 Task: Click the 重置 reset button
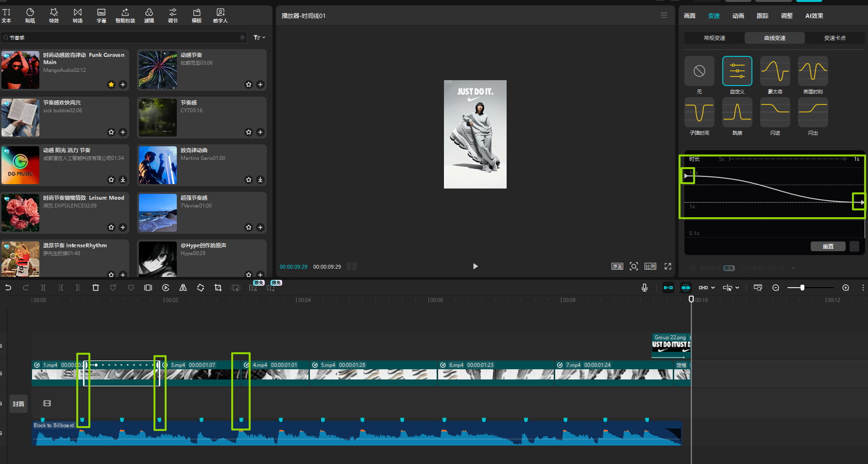(828, 246)
